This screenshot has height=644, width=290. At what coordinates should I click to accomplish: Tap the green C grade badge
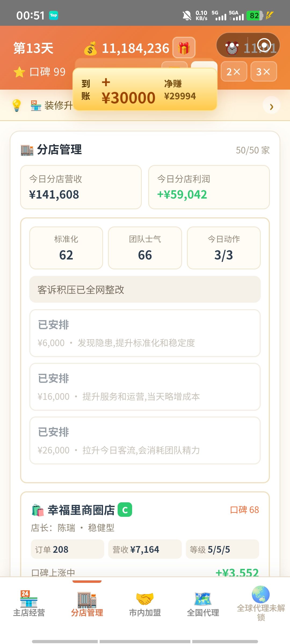point(125,510)
